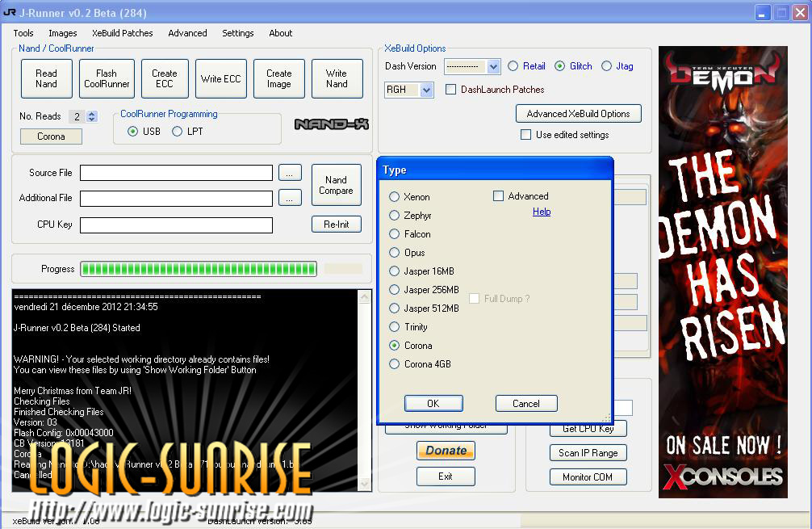812x529 pixels.
Task: Choose Jasper 256MB console type
Action: coord(394,290)
